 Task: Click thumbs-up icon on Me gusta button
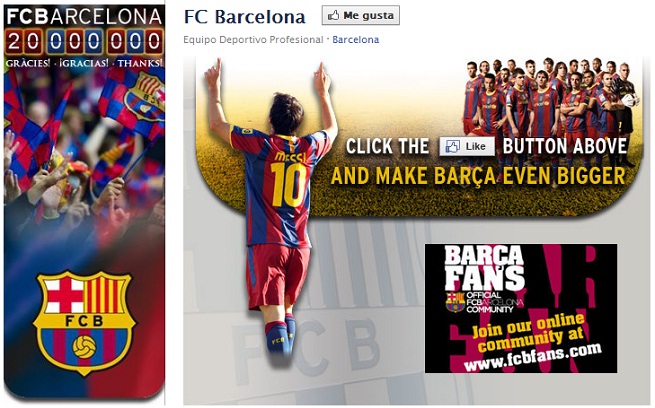pyautogui.click(x=333, y=15)
